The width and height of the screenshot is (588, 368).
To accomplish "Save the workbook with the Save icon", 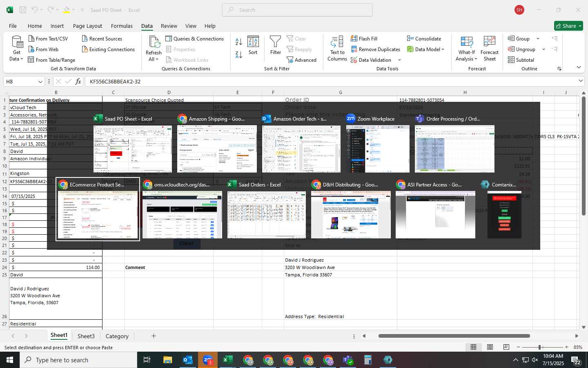I will pyautogui.click(x=23, y=10).
